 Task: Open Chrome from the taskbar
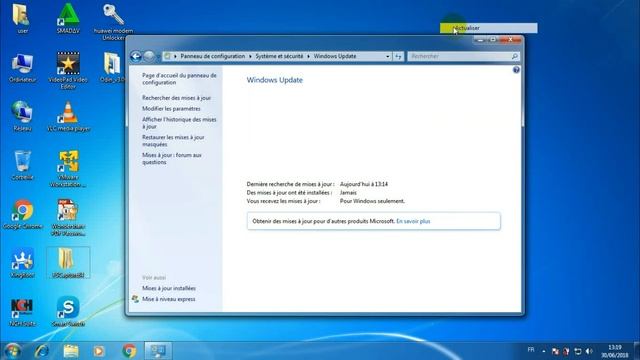pos(129,351)
